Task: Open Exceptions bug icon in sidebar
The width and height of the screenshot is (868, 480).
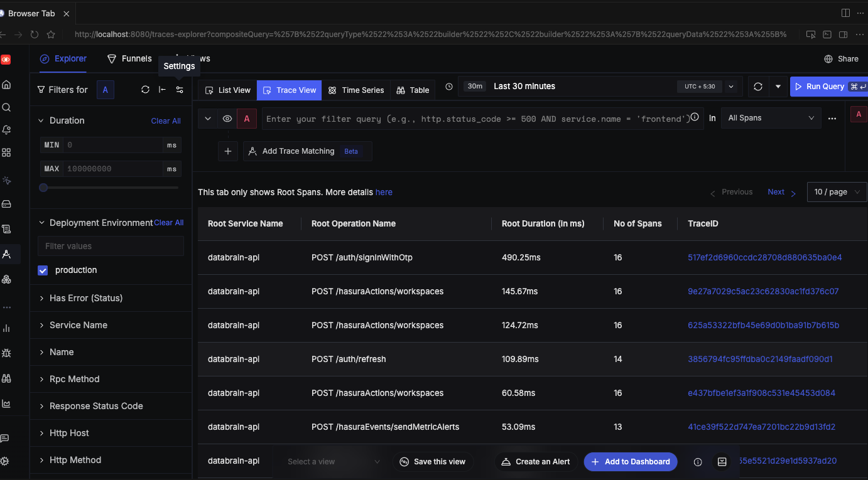Action: (x=6, y=353)
